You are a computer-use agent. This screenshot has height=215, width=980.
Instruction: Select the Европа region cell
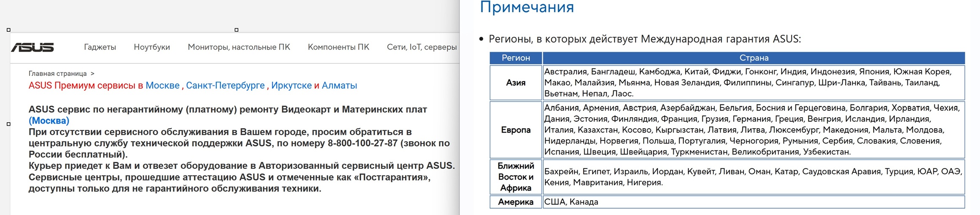tap(516, 130)
